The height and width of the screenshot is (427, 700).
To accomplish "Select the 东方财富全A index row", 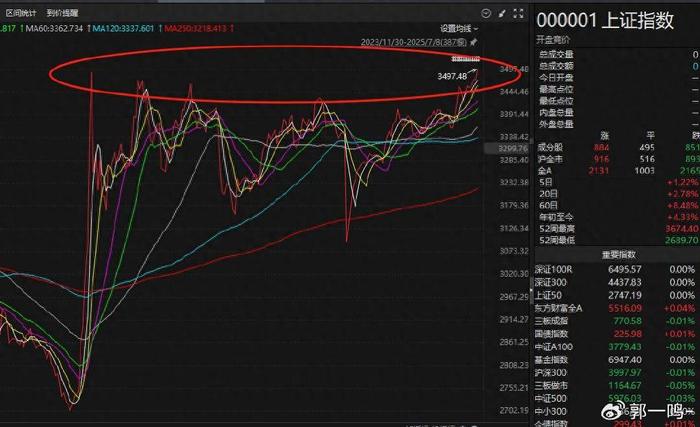I will (616, 308).
